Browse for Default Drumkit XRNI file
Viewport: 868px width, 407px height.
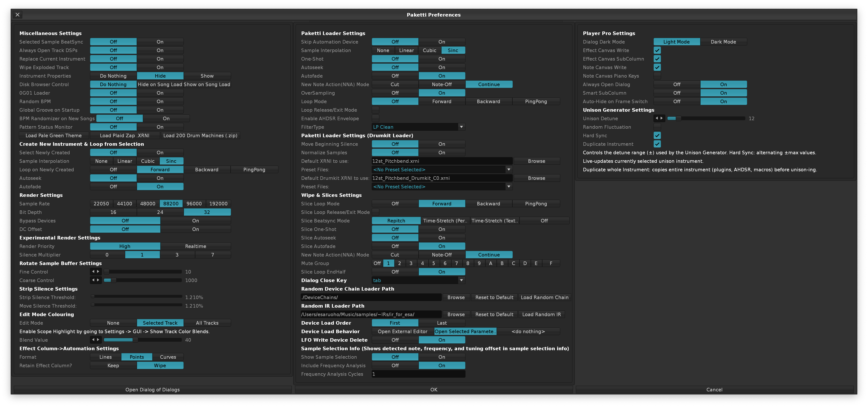pos(537,178)
